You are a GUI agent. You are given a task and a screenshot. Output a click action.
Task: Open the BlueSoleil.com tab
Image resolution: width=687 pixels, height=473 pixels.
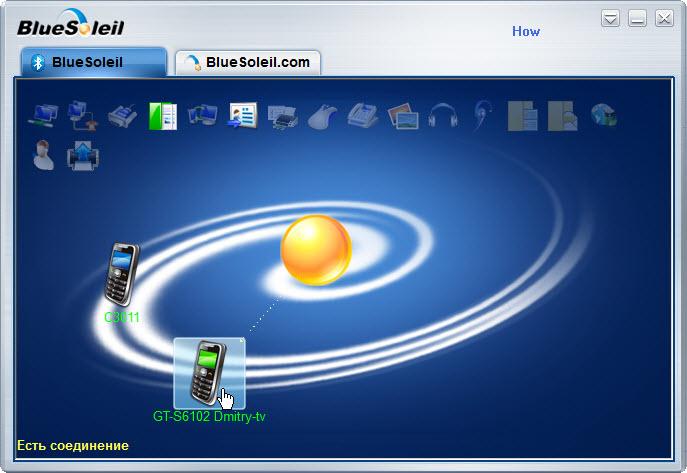tap(248, 63)
